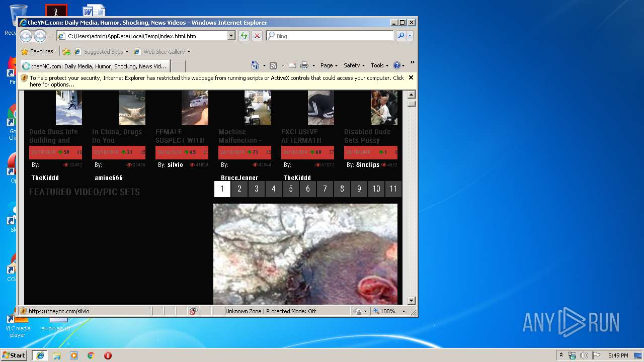Open the FEMALE SUSPECT video thumbnail
644x362 pixels.
pyautogui.click(x=195, y=108)
